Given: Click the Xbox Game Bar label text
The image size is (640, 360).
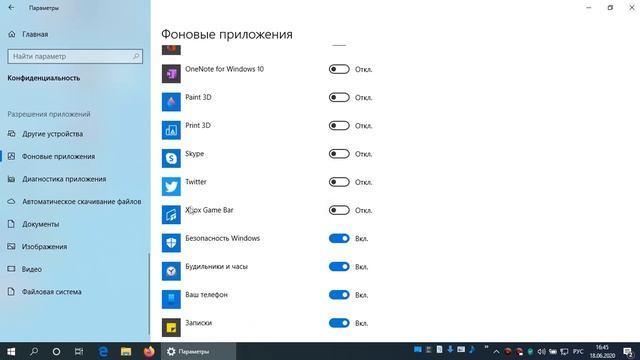Looking at the screenshot, I should [209, 210].
